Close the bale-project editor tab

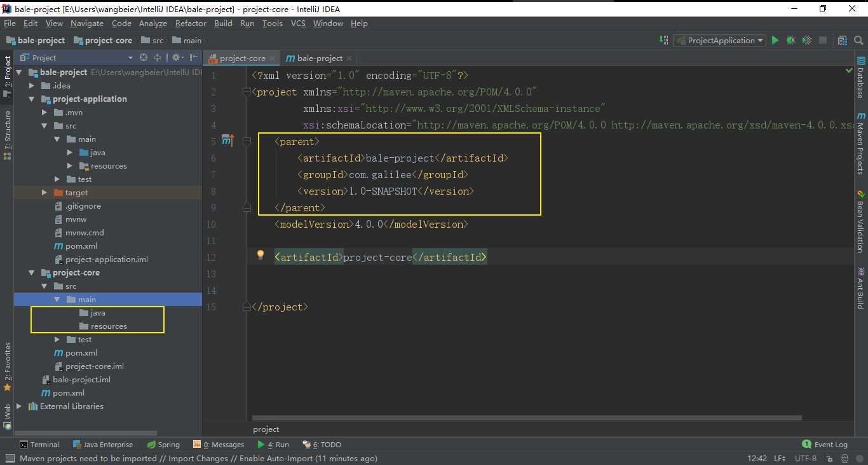click(349, 58)
